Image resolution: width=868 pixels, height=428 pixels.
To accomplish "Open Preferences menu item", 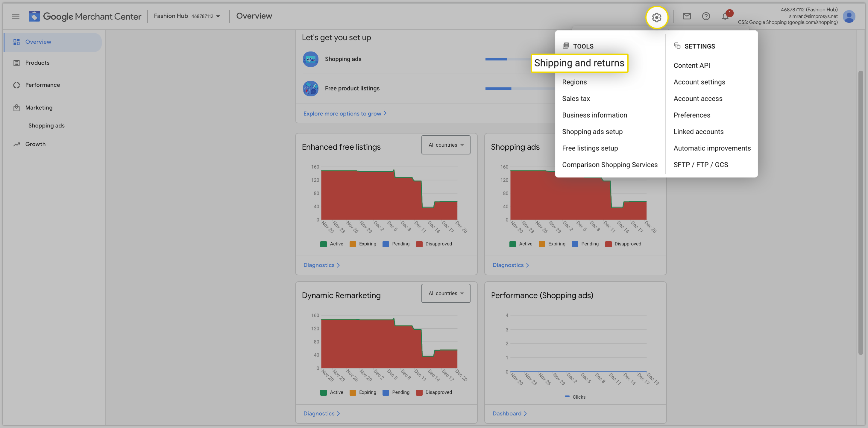I will click(692, 115).
